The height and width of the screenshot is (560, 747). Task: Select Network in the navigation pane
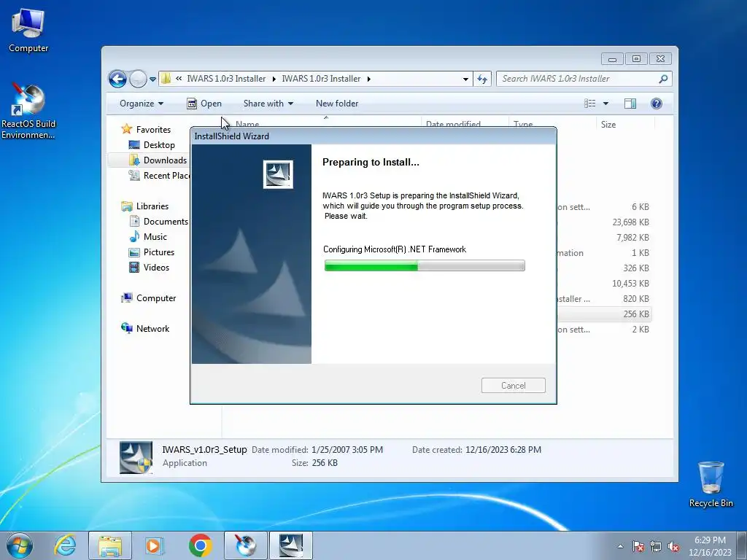click(x=145, y=329)
